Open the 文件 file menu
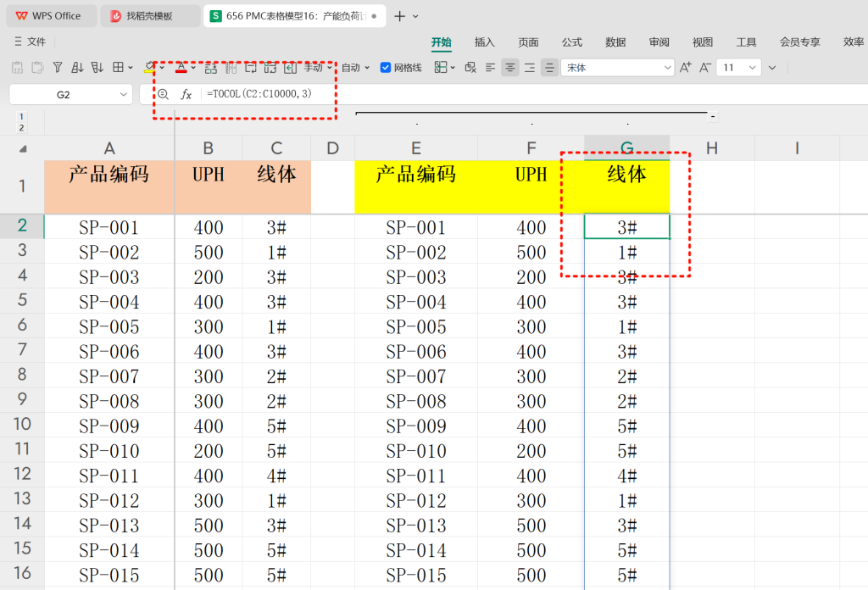Viewport: 868px width, 590px height. [31, 42]
